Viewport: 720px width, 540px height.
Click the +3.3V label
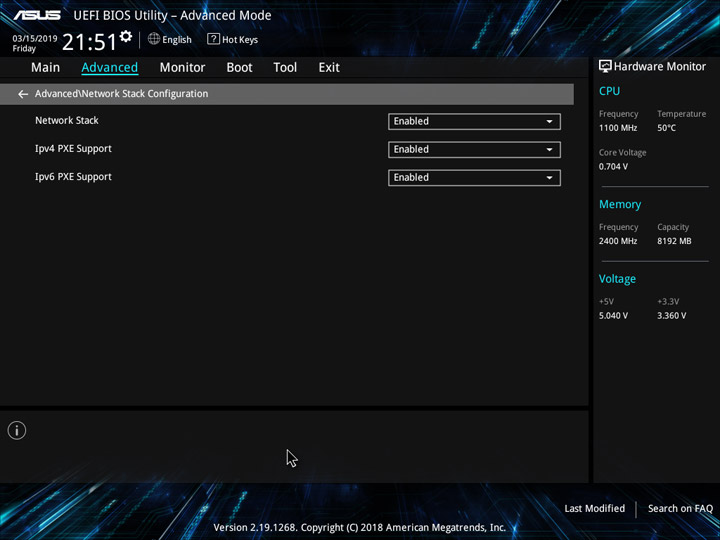pos(668,301)
